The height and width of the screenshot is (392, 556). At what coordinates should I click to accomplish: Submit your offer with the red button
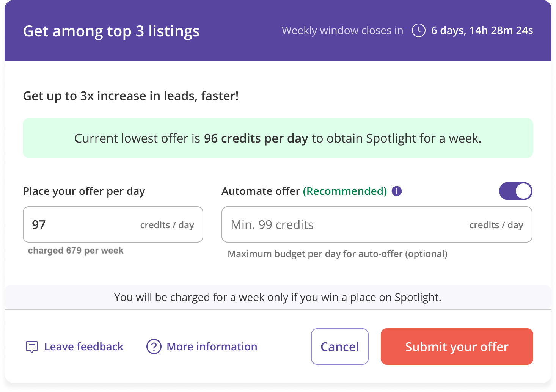[457, 347]
